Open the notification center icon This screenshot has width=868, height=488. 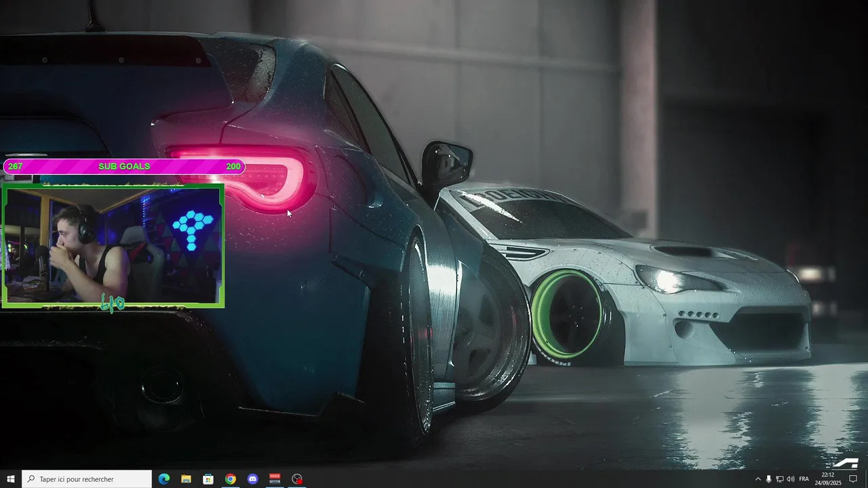pyautogui.click(x=854, y=479)
